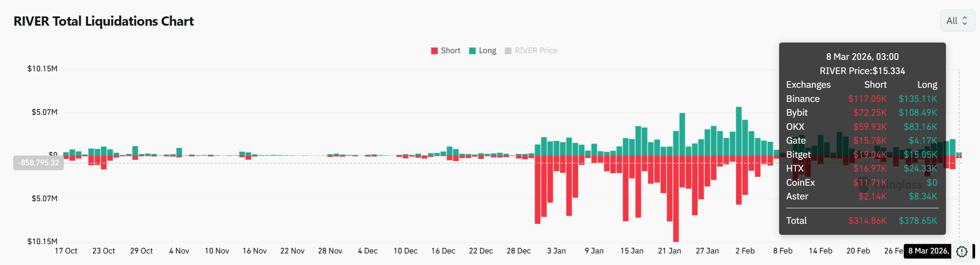Image resolution: width=980 pixels, height=265 pixels.
Task: Click the RIVER Total Liquidations Chart title
Action: 104,21
